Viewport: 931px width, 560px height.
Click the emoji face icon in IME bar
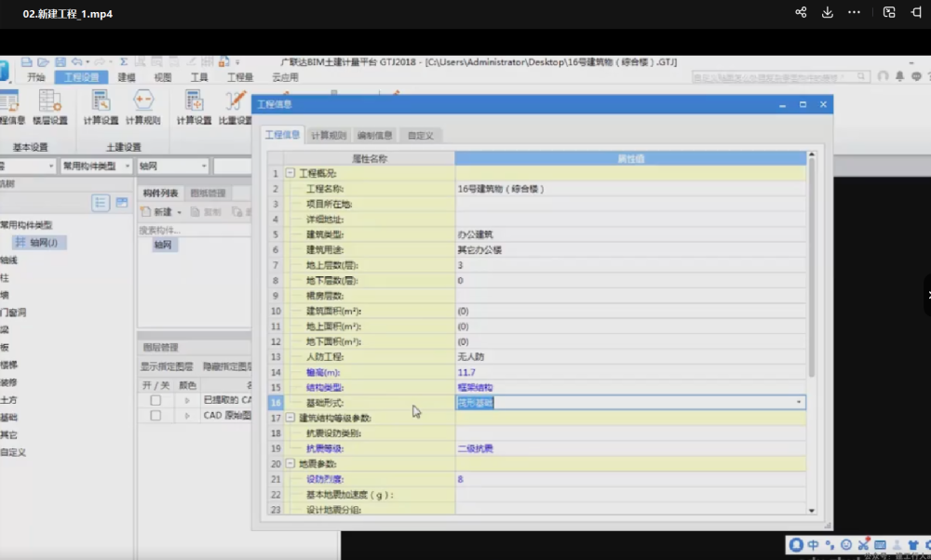click(846, 544)
